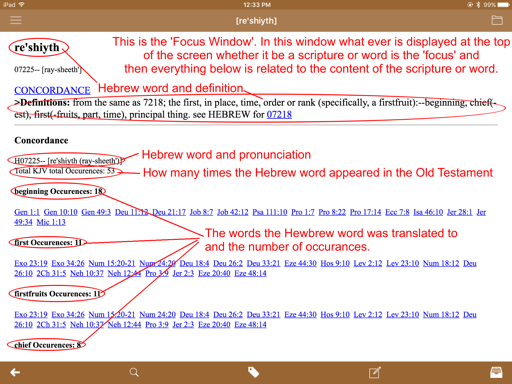Image resolution: width=512 pixels, height=384 pixels.
Task: Tap the tag icon in bottom bar
Action: coord(253,372)
